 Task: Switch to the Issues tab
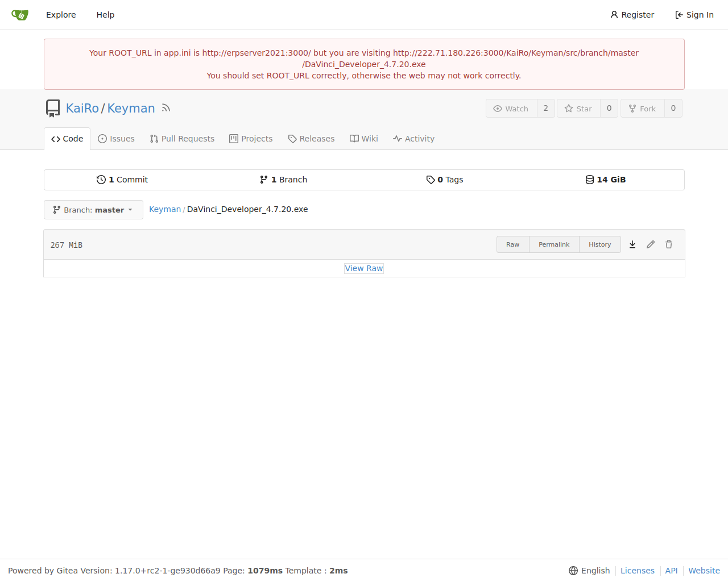click(116, 139)
